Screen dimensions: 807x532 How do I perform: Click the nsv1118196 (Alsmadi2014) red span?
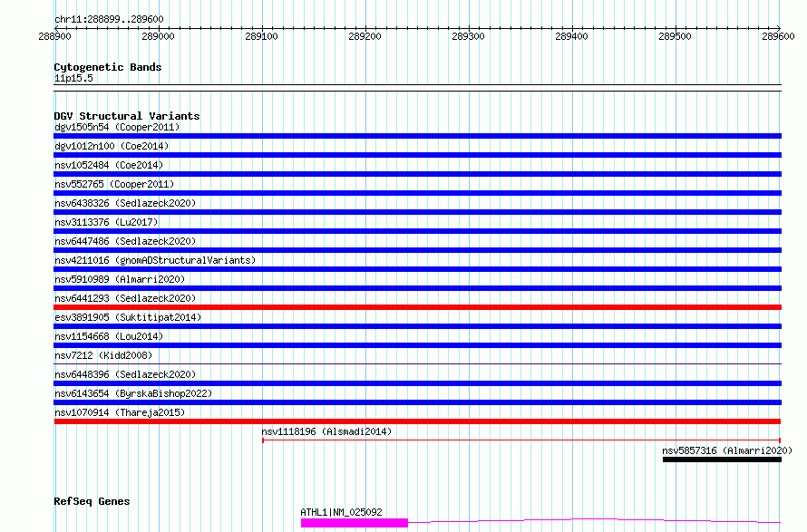[521, 440]
